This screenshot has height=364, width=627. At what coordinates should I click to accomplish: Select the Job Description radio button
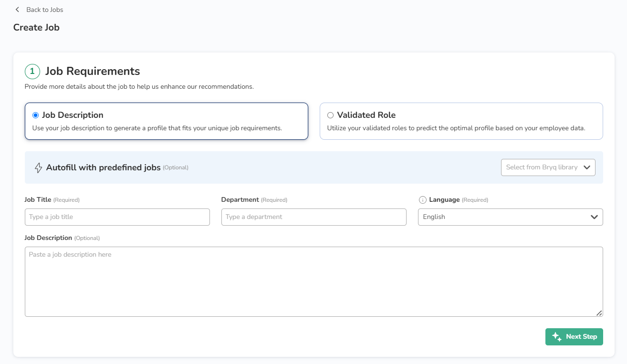tap(35, 115)
